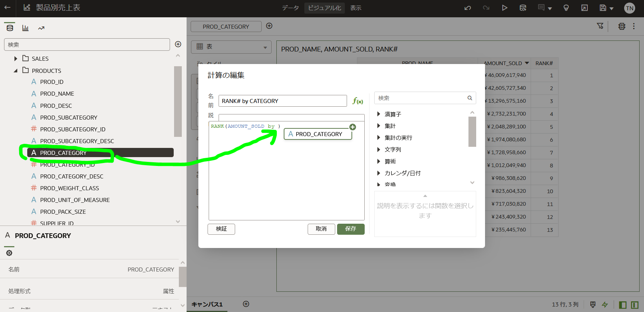
Task: Click the function search field in dialog
Action: pyautogui.click(x=425, y=98)
